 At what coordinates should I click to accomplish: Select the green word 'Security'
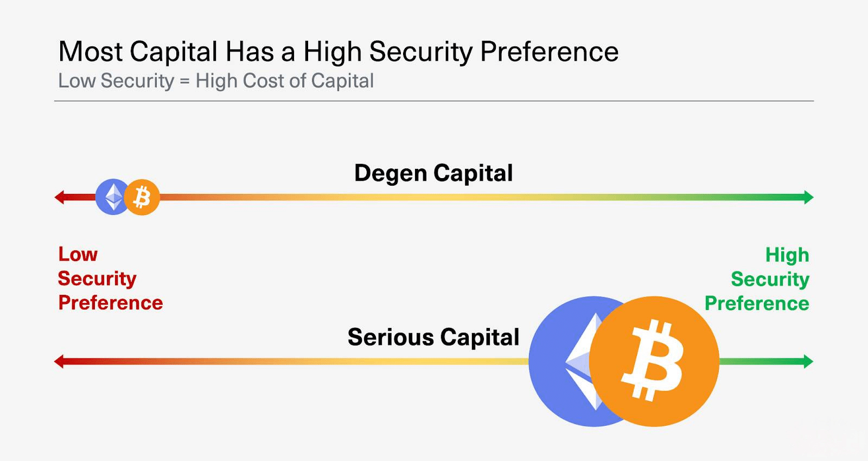770,279
